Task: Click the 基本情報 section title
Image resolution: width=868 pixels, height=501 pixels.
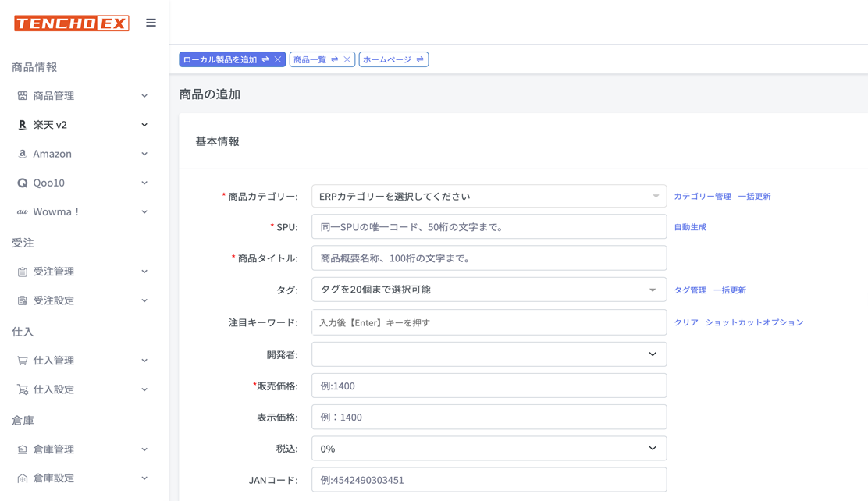Action: coord(217,141)
